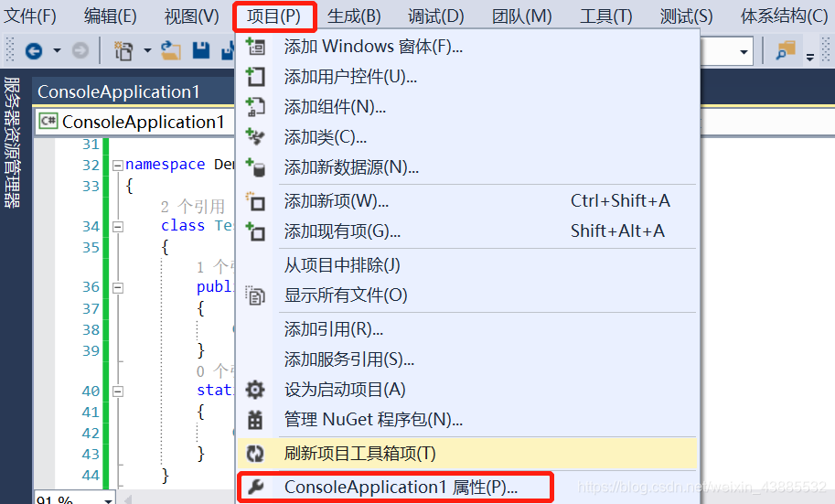The image size is (835, 504).
Task: Click the navigate forward arrow icon
Action: pyautogui.click(x=80, y=51)
